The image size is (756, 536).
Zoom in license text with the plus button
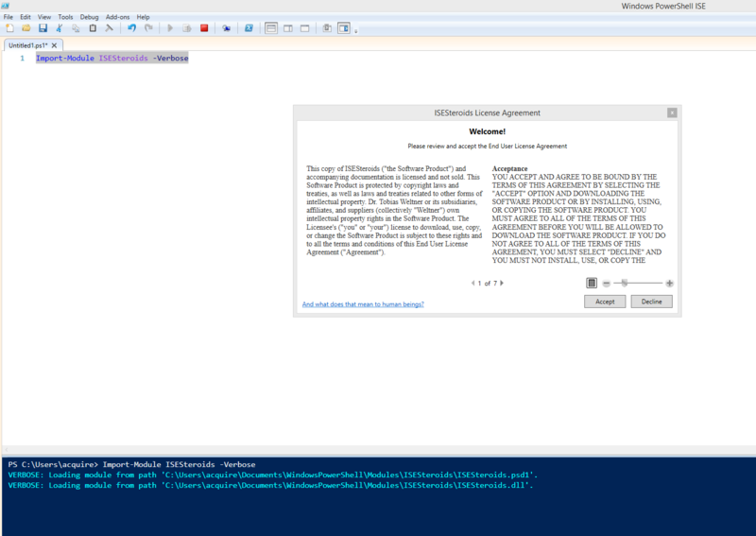coord(669,284)
